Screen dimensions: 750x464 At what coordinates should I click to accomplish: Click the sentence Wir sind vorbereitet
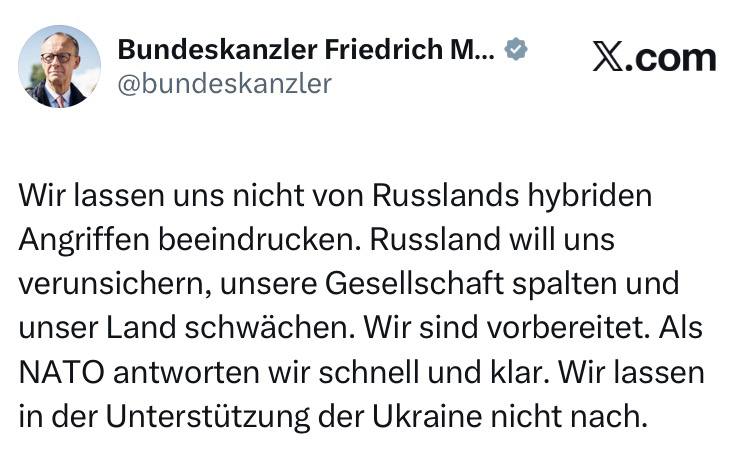507,328
